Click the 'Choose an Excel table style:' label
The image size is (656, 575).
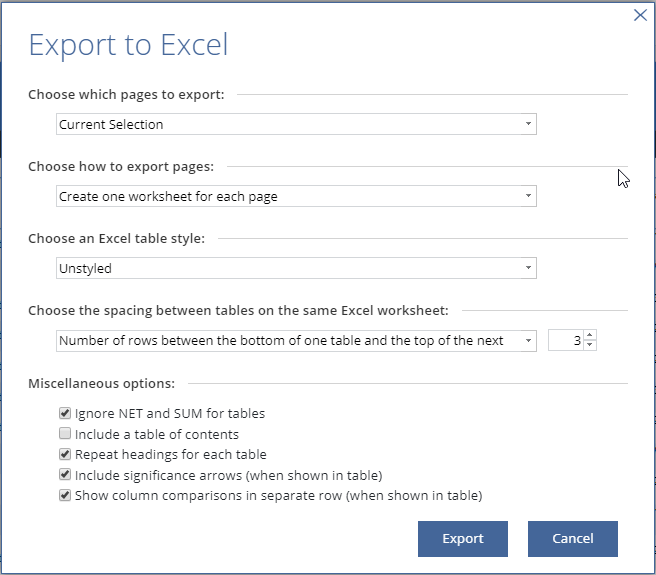(117, 240)
